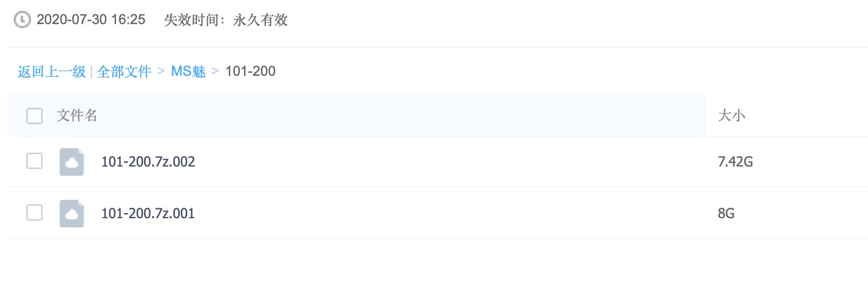Open the 全部文件 breadcrumb link
This screenshot has height=294, width=868.
(124, 72)
